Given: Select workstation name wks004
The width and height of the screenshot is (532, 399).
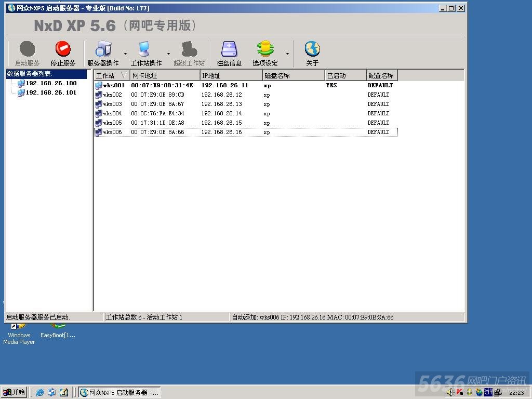Looking at the screenshot, I should coord(112,113).
